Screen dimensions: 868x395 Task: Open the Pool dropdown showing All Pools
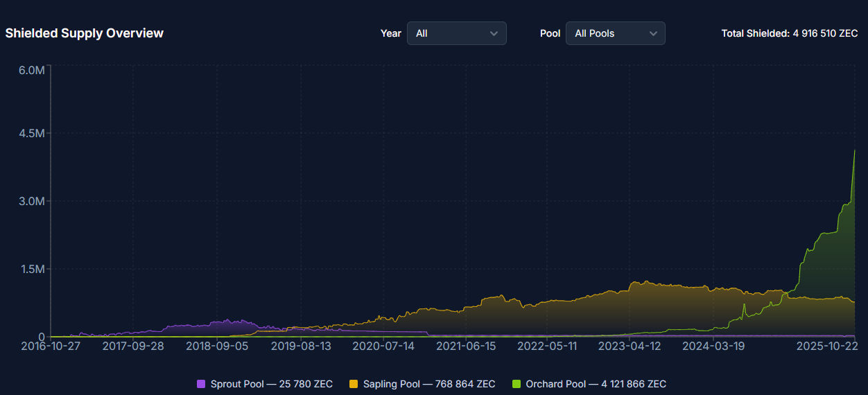tap(614, 33)
